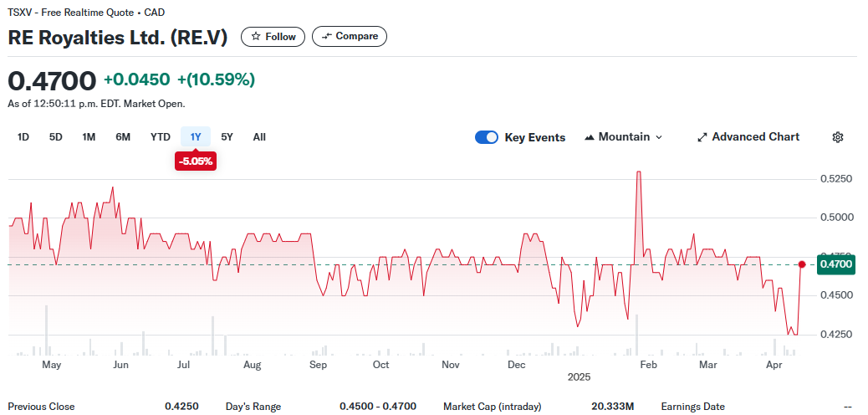Click the 0.4250 y-axis label
868x415 pixels.
(836, 335)
